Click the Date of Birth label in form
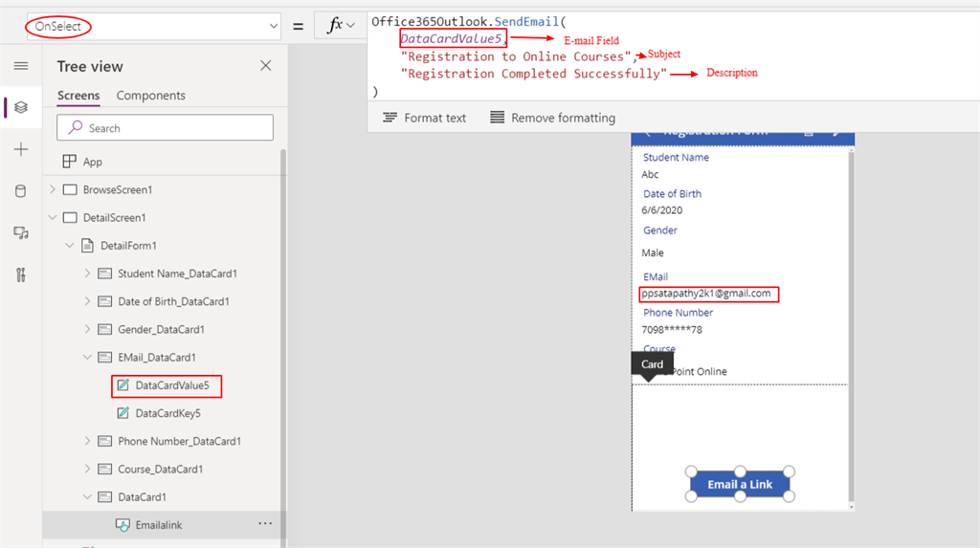Image resolution: width=980 pixels, height=548 pixels. pyautogui.click(x=672, y=194)
